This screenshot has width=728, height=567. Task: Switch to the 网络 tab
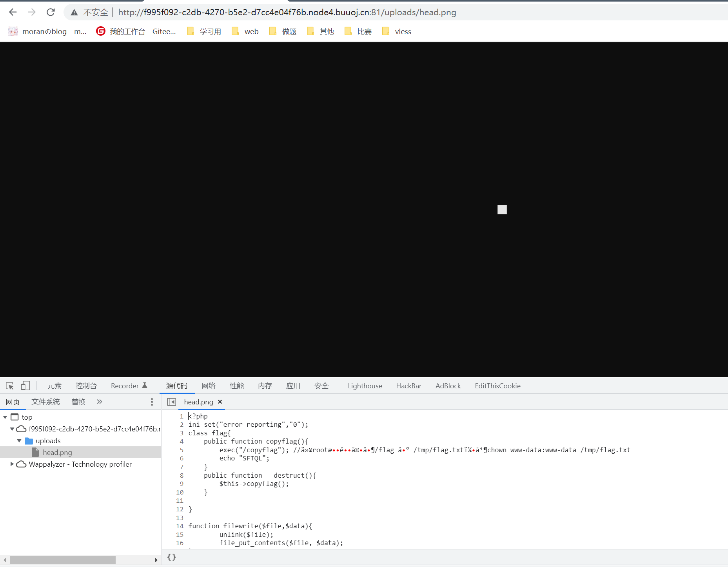[209, 386]
